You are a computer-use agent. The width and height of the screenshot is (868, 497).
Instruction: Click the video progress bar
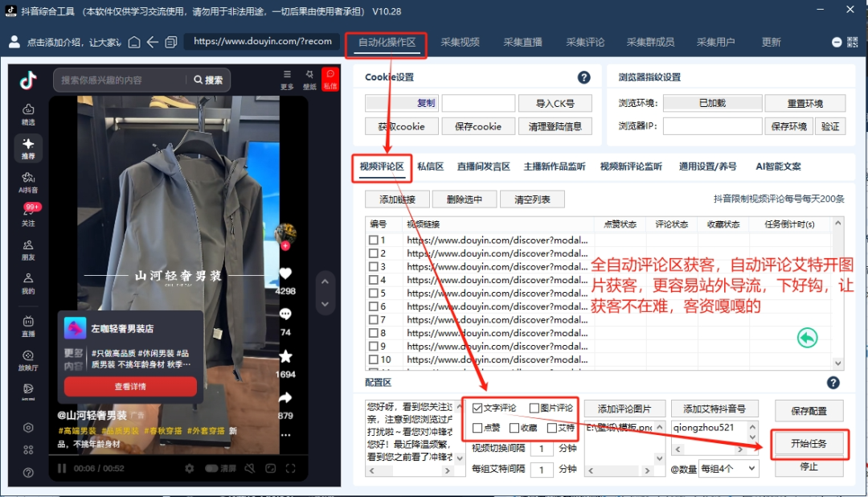coord(177,455)
